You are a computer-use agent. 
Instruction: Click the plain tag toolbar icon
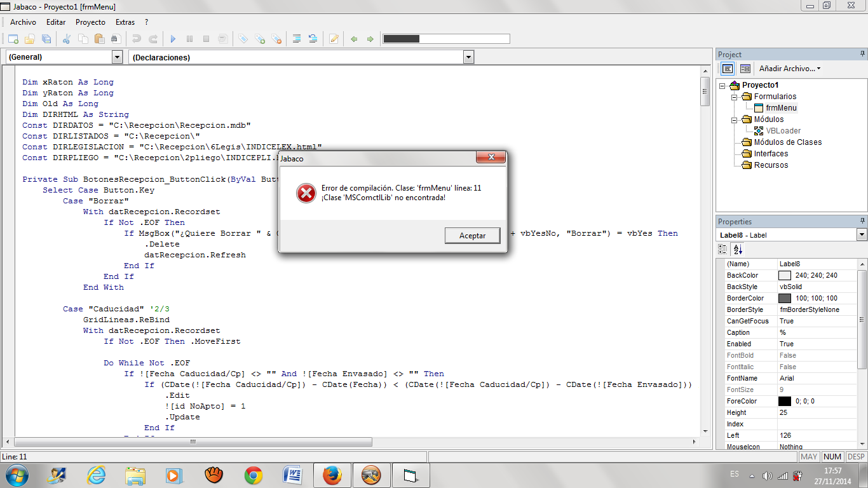(x=243, y=39)
